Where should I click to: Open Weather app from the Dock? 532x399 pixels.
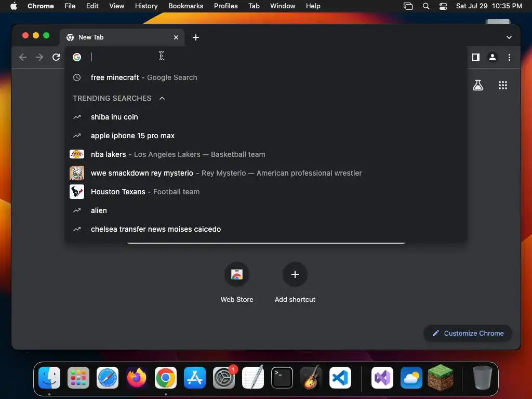[411, 378]
